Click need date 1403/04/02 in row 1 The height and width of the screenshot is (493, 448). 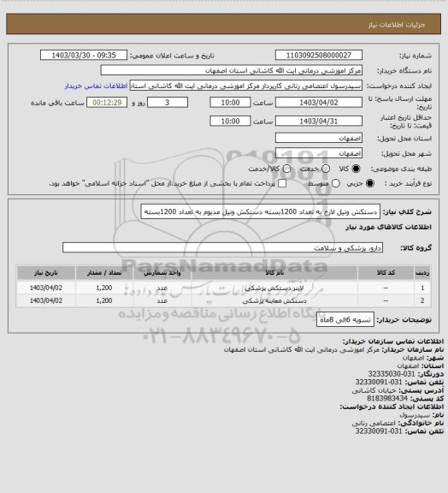point(46,288)
